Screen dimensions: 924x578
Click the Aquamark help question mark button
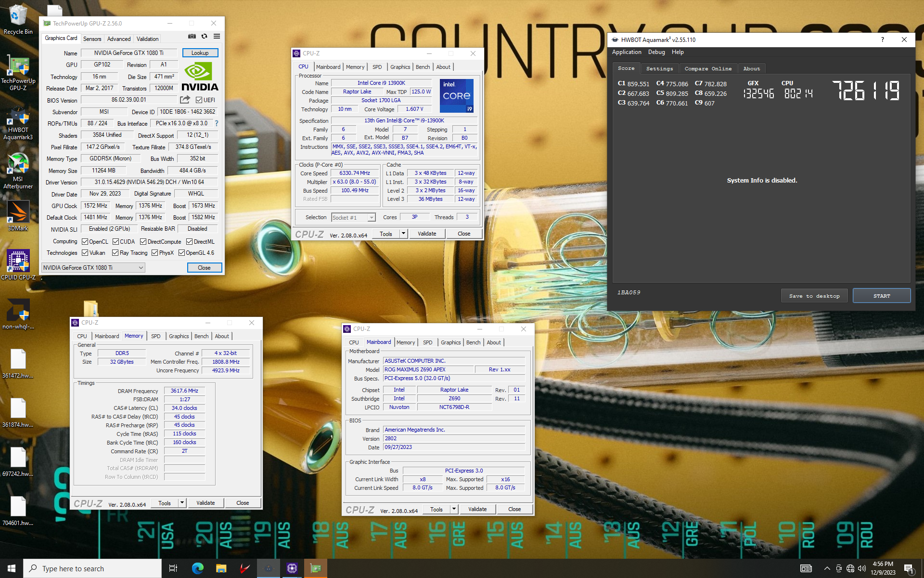(882, 39)
